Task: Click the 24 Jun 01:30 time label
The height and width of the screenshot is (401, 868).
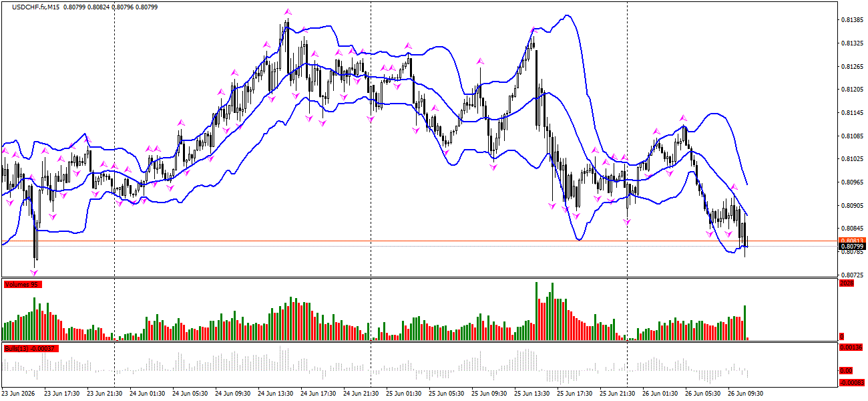Action: pyautogui.click(x=147, y=394)
